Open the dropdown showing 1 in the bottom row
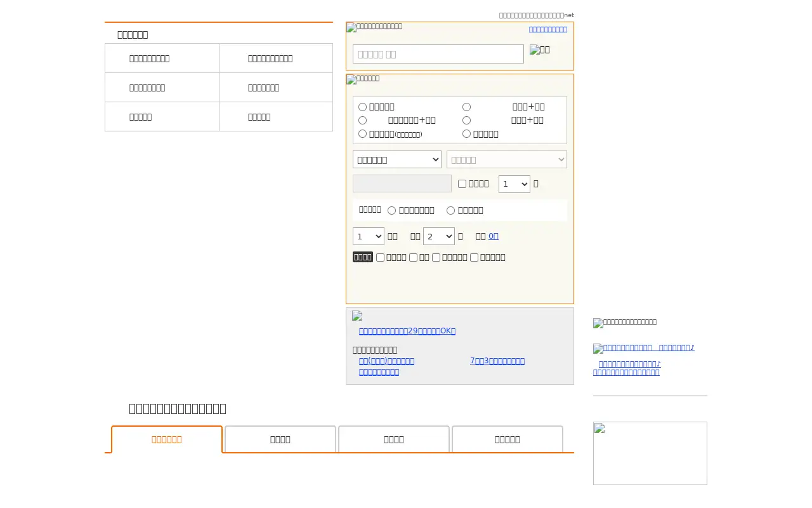The image size is (812, 508). click(369, 236)
